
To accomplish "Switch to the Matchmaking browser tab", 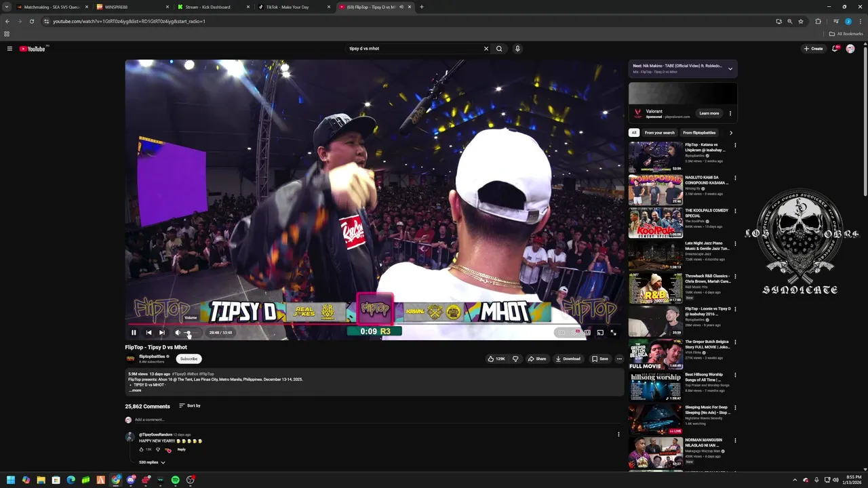I will click(52, 7).
